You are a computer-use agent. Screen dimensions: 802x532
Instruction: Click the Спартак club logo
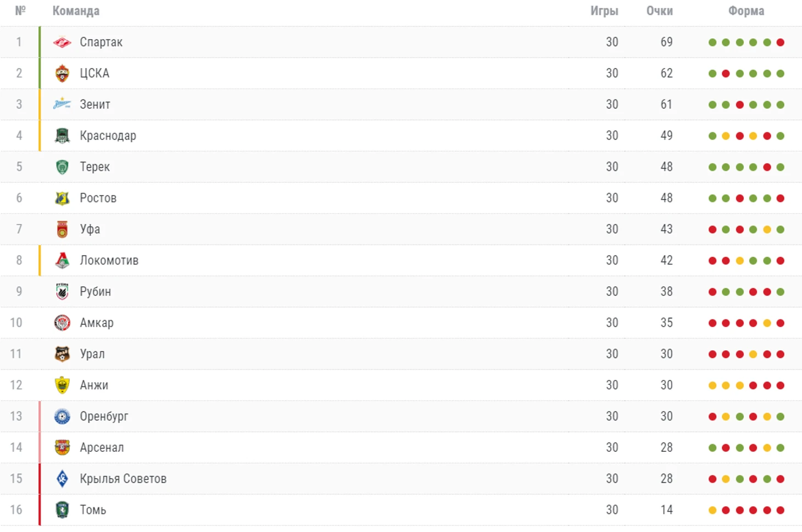click(x=62, y=42)
